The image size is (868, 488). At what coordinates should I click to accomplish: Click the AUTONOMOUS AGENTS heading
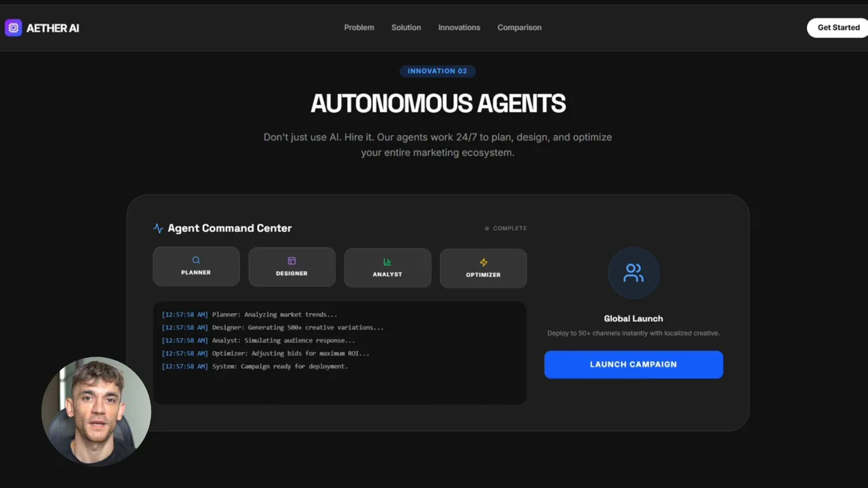[x=438, y=104]
